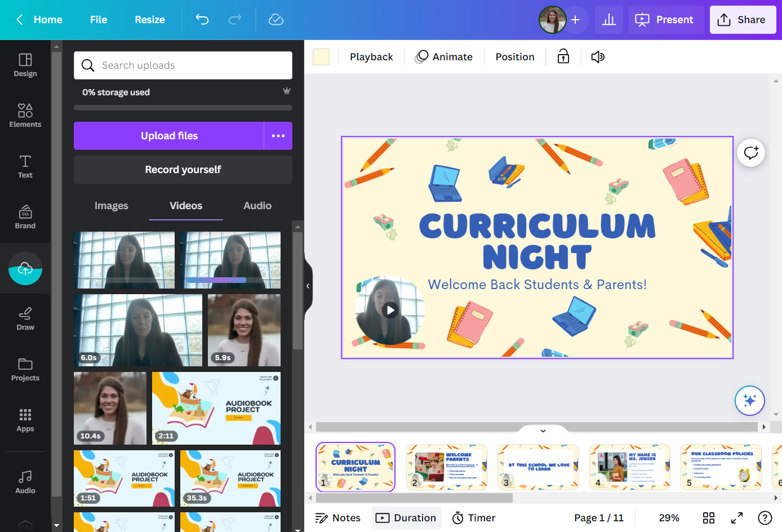Add a collaborator with plus icon
The image size is (782, 532).
point(575,20)
